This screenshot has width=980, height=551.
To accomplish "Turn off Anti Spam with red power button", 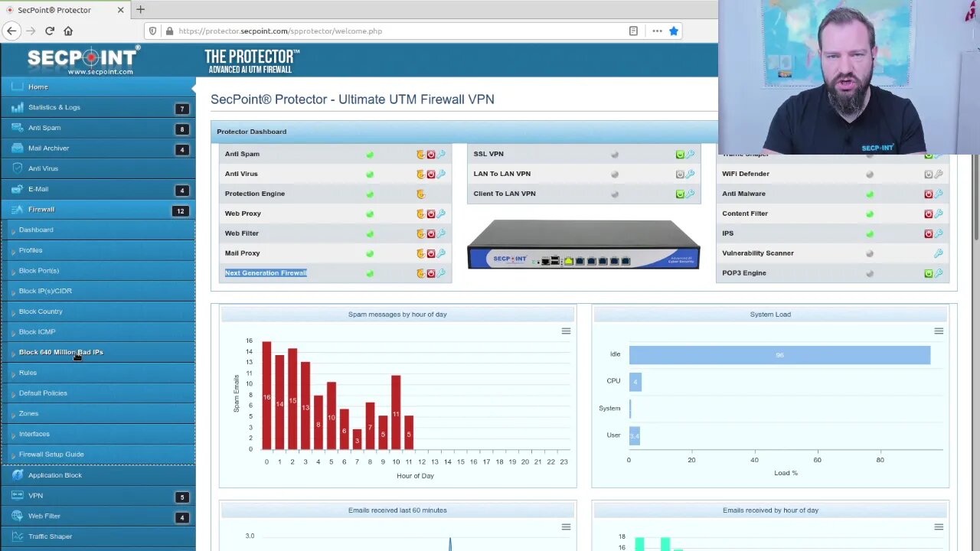I will 431,154.
